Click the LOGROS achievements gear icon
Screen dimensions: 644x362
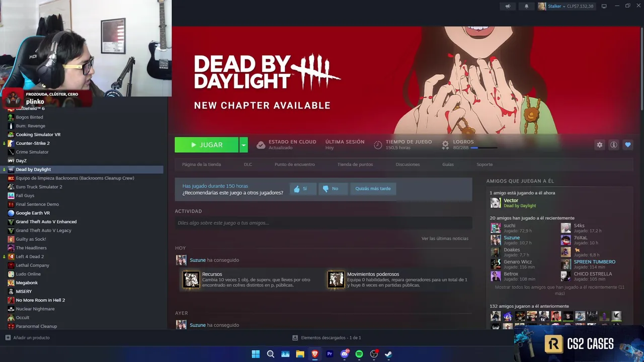(445, 145)
